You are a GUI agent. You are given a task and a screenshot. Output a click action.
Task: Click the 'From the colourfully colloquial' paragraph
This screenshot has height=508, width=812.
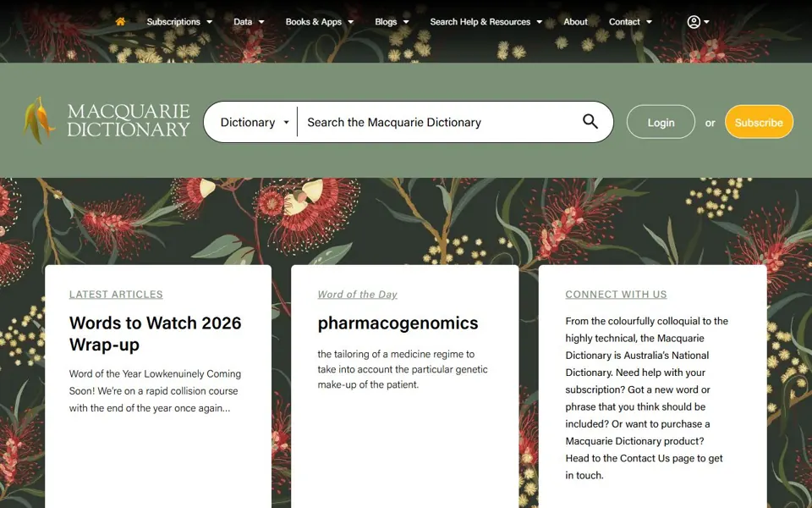[647, 398]
